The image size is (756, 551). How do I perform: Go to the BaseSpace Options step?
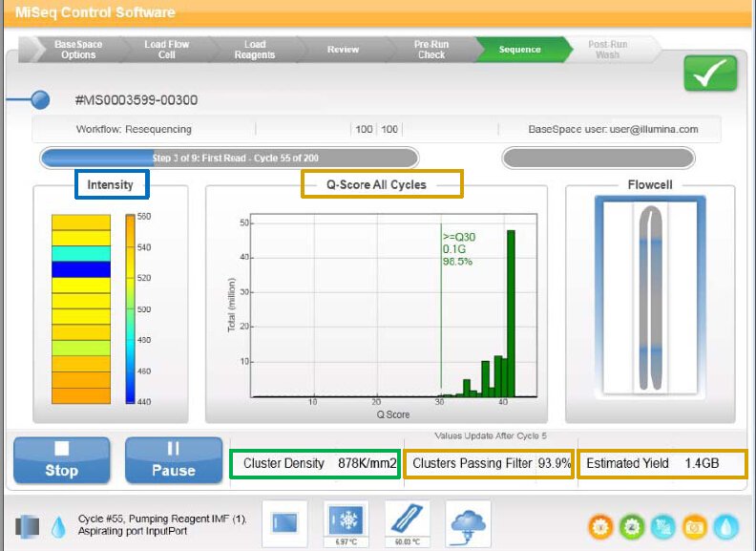point(78,50)
